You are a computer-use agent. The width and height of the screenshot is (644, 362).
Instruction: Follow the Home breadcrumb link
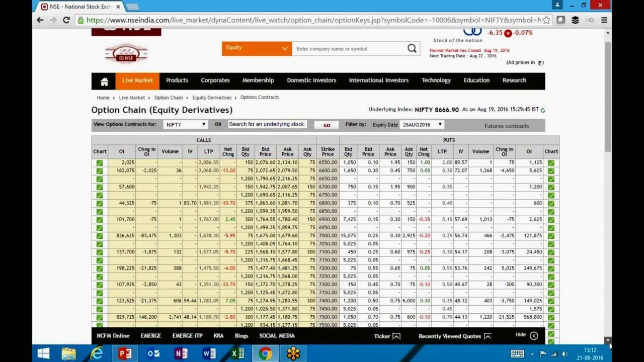(103, 98)
